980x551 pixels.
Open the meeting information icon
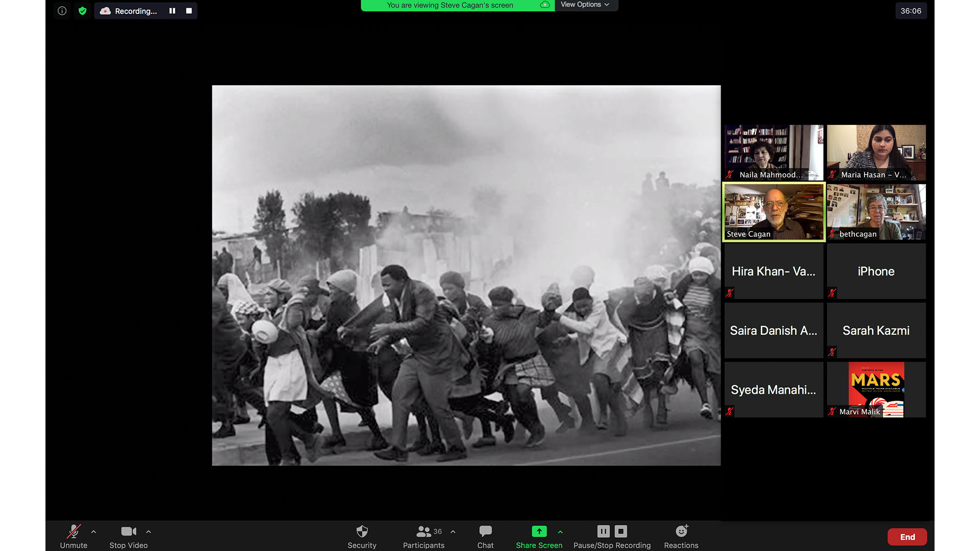click(62, 11)
